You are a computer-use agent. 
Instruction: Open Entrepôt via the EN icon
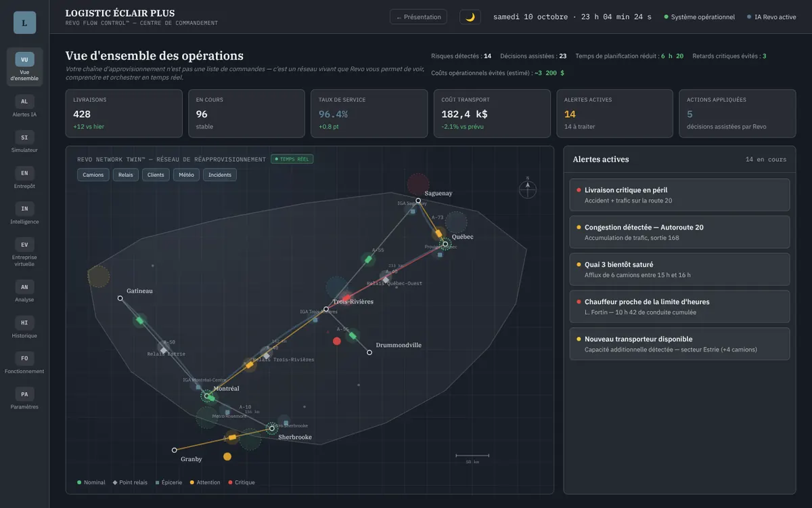[24, 173]
